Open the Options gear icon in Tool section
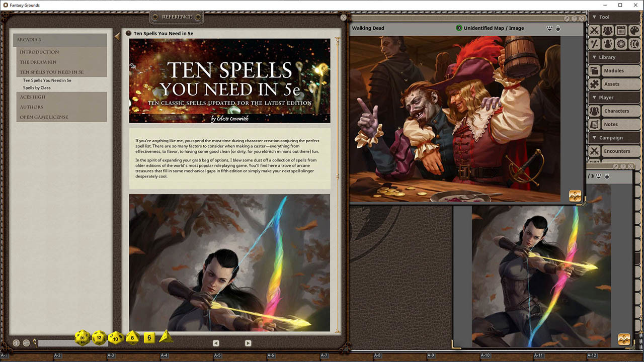644x362 pixels. pyautogui.click(x=622, y=44)
